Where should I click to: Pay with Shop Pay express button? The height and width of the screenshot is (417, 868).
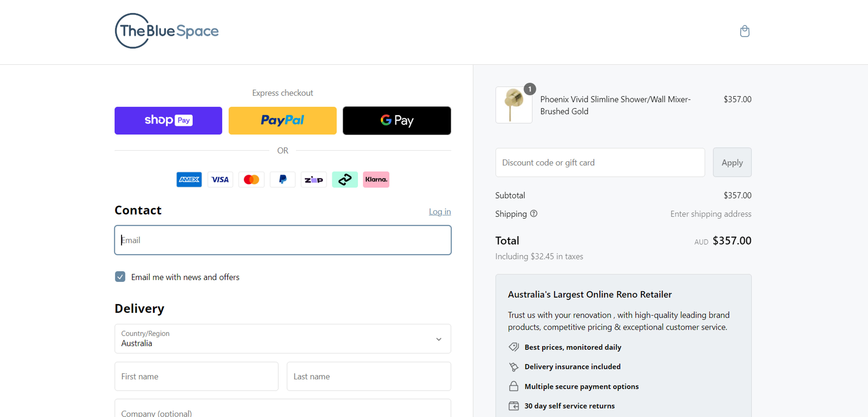click(x=168, y=120)
